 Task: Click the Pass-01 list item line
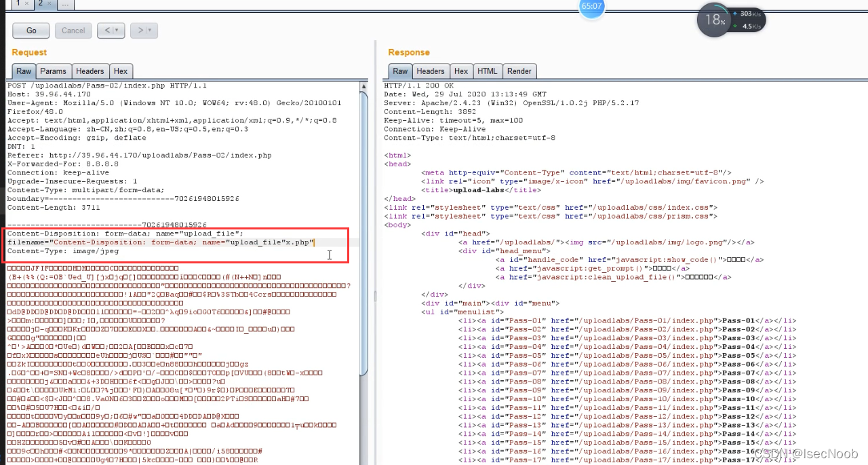click(627, 320)
